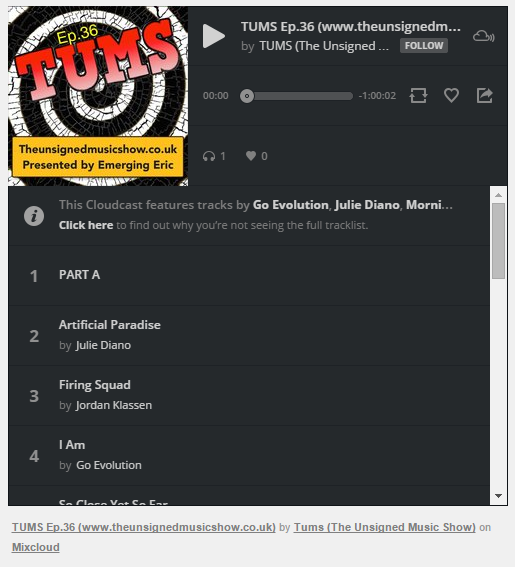Click the repost icon
The height and width of the screenshot is (567, 515).
coord(418,96)
